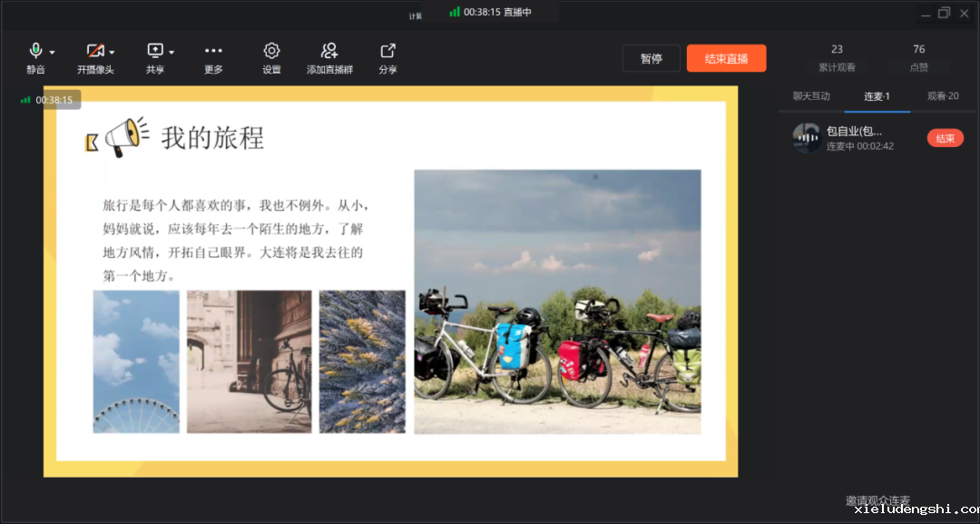
Task: End the livestream with 结束直播 button
Action: [726, 58]
